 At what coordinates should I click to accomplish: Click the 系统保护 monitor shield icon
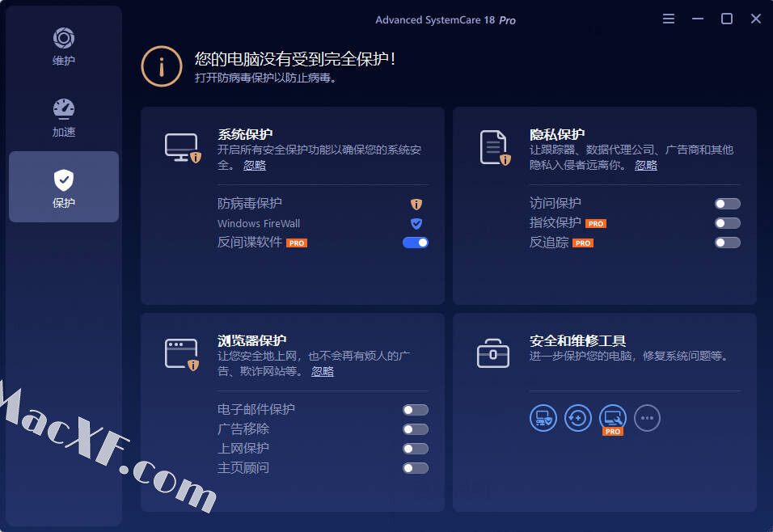[183, 147]
